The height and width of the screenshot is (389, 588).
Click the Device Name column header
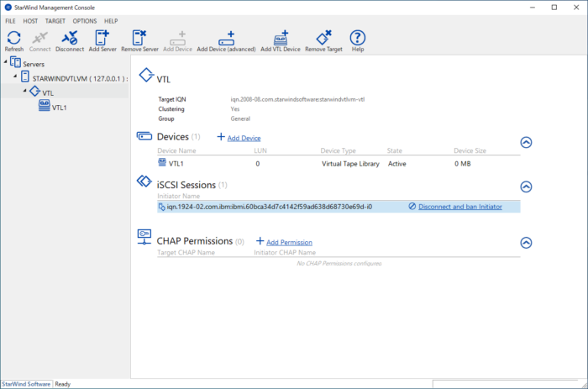(x=176, y=150)
